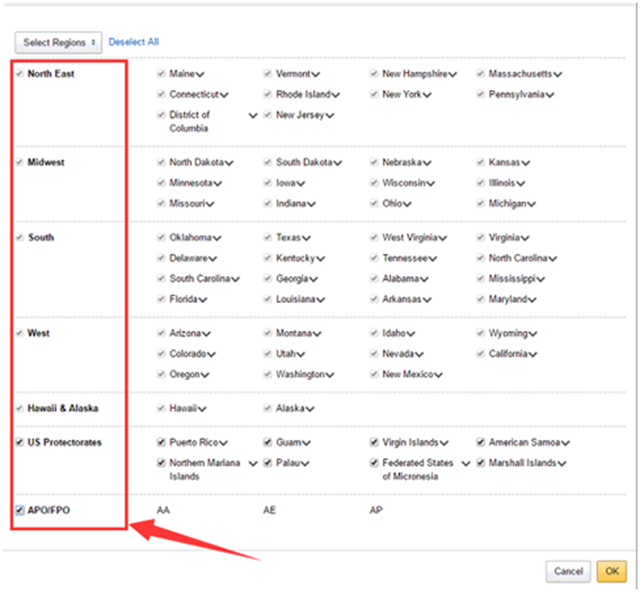Toggle the Tennessee checkbox
The width and height of the screenshot is (640, 592).
(x=374, y=258)
